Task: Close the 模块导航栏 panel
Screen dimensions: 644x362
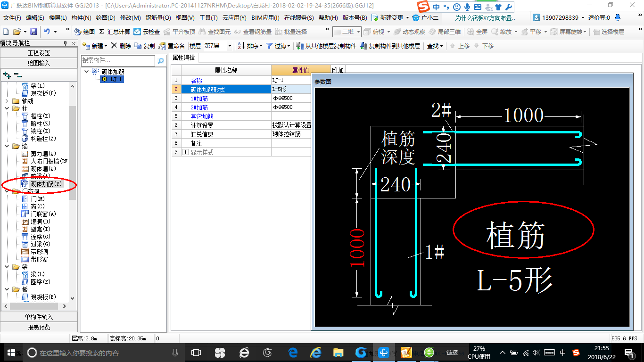Action: 74,43
